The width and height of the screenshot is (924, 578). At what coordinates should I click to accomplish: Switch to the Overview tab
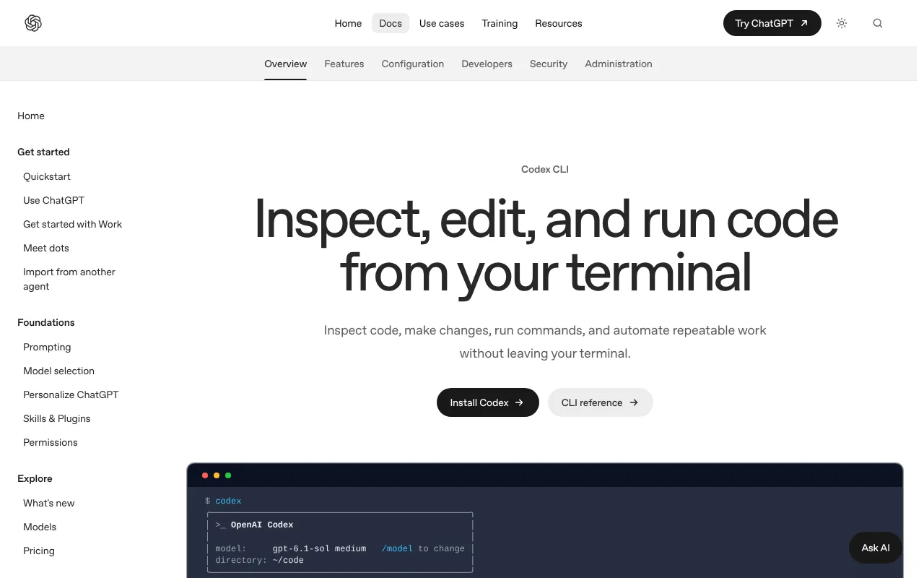[286, 64]
